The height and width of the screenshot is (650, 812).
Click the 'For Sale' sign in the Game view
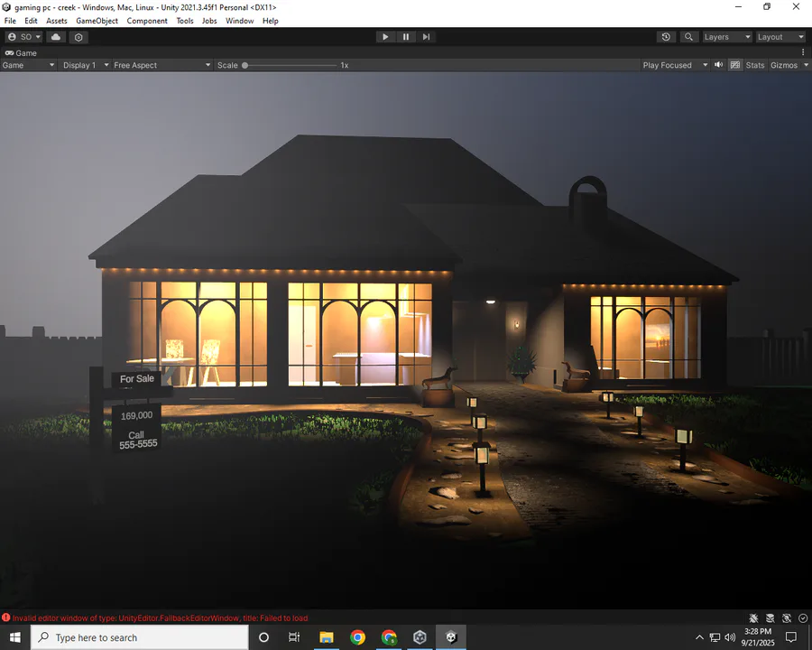(137, 379)
